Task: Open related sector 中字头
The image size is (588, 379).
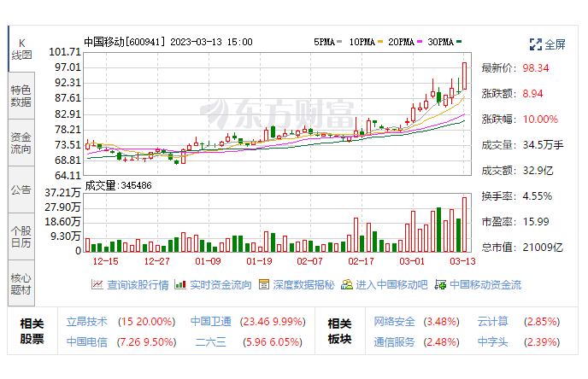Action: (493, 342)
